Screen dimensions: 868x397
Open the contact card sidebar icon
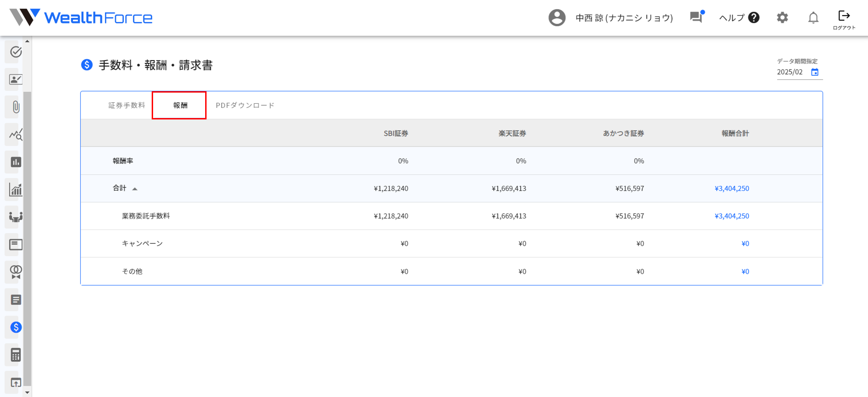point(16,80)
